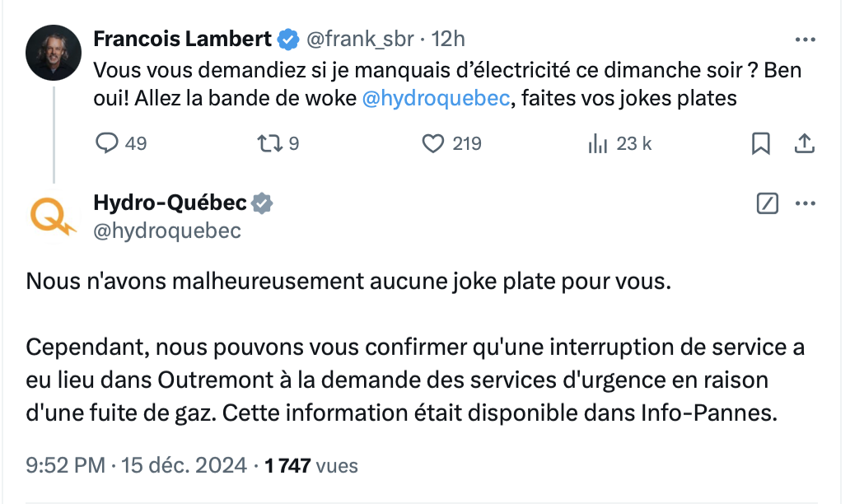Open the Hydro-Québec logo avatar
Screen dimensions: 850x504
53,216
